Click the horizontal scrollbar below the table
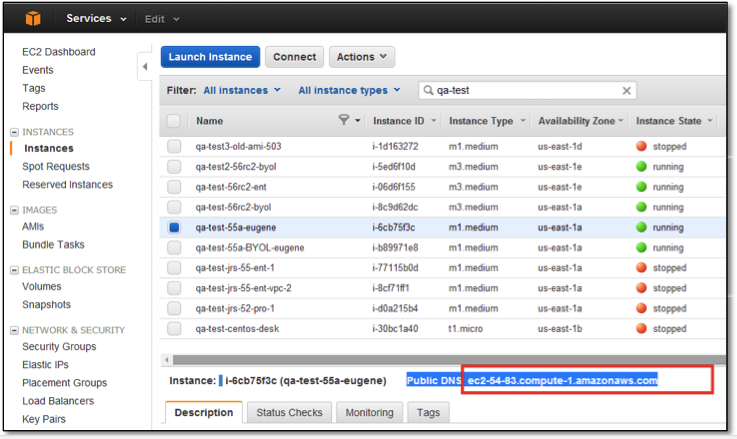The height and width of the screenshot is (439, 737). 449,360
